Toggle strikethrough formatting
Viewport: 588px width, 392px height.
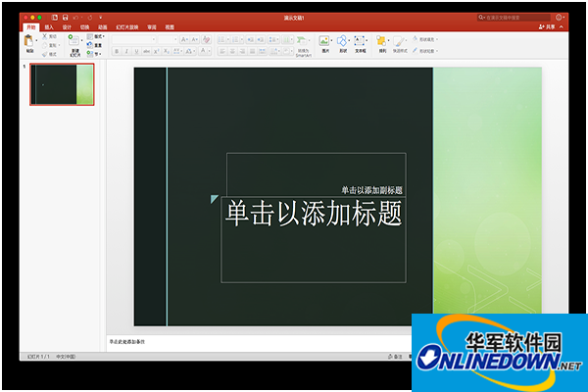[147, 51]
